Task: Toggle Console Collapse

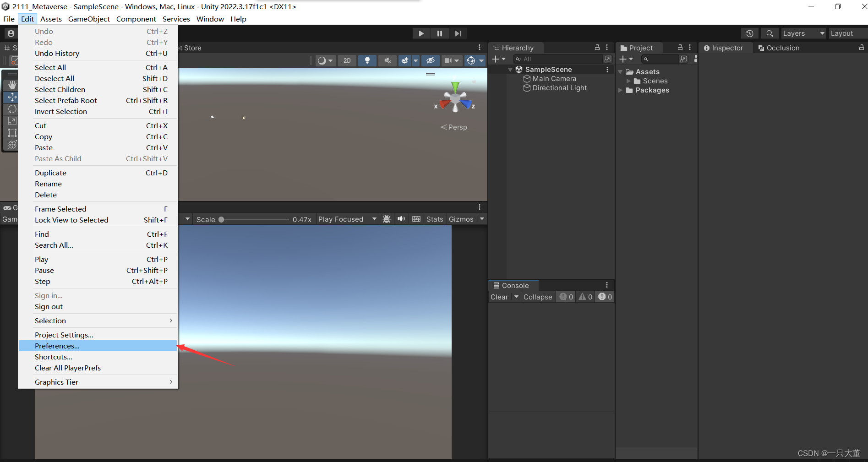Action: pos(538,297)
